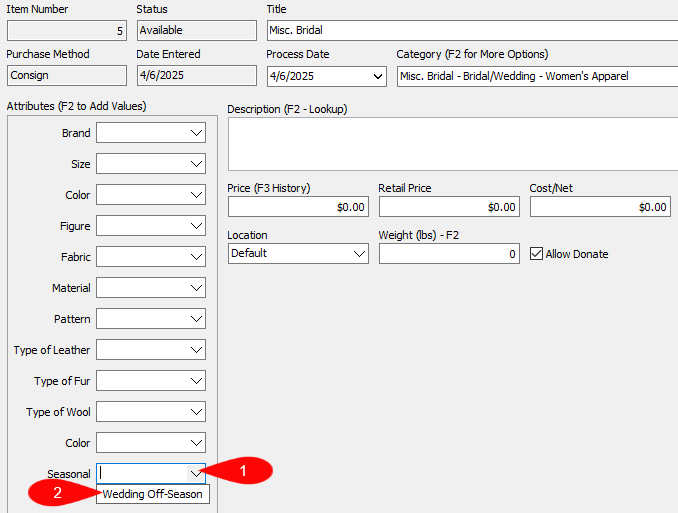Viewport: 678px width, 513px height.
Task: Expand the Material attribute dropdown
Action: (196, 288)
